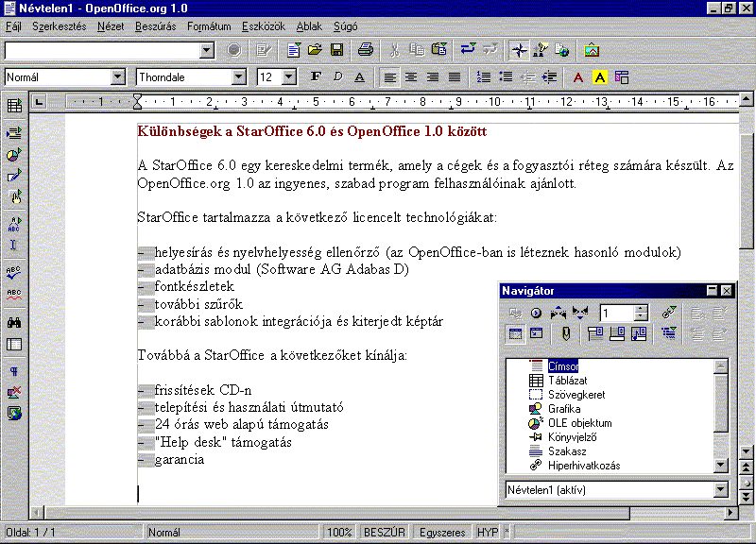Open the Data Sources icon in the left toolbar
This screenshot has width=756, height=544.
coord(14,344)
